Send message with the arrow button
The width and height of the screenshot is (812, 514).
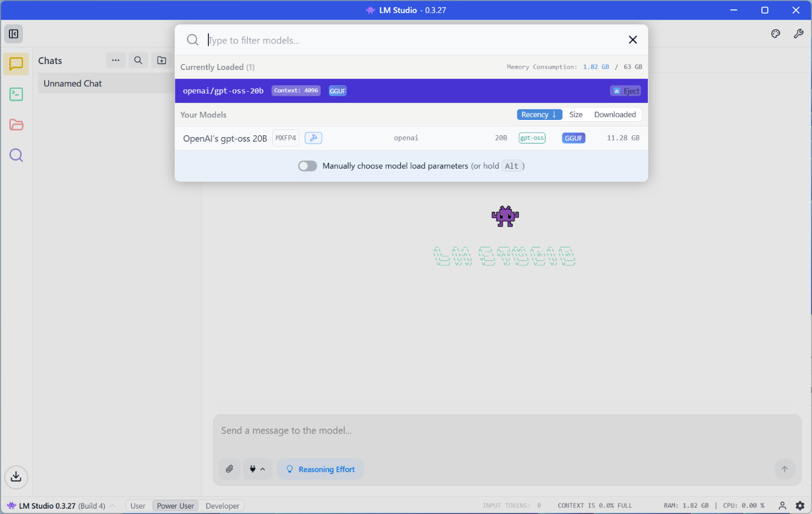click(x=784, y=469)
